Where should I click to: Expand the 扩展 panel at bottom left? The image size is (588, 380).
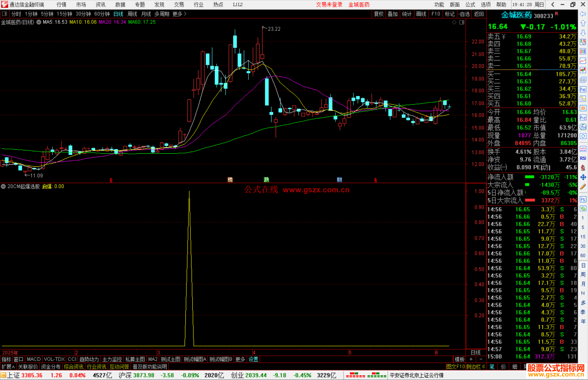coord(8,367)
